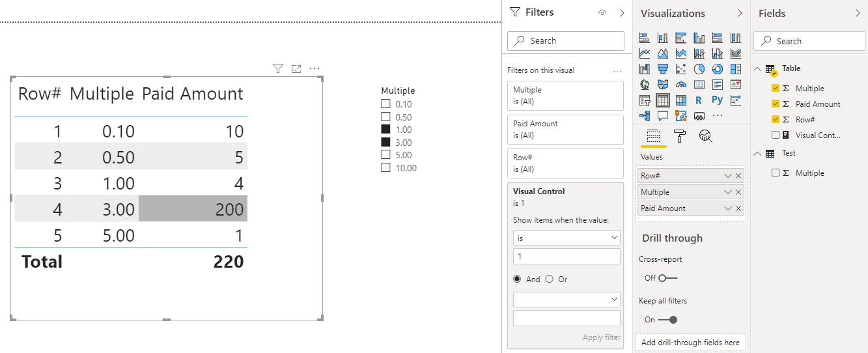Select the filled map visual

[663, 85]
